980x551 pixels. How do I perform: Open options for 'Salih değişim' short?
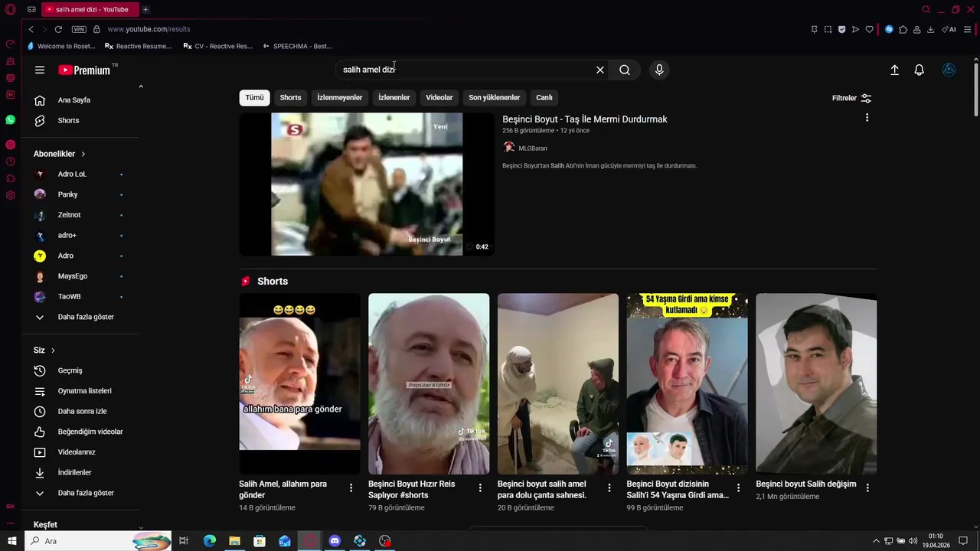pos(867,487)
